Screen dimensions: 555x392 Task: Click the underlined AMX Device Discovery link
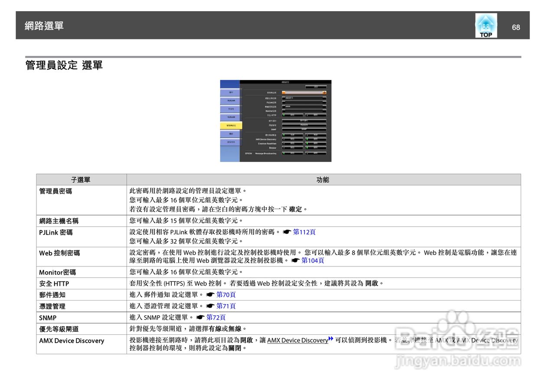(297, 340)
